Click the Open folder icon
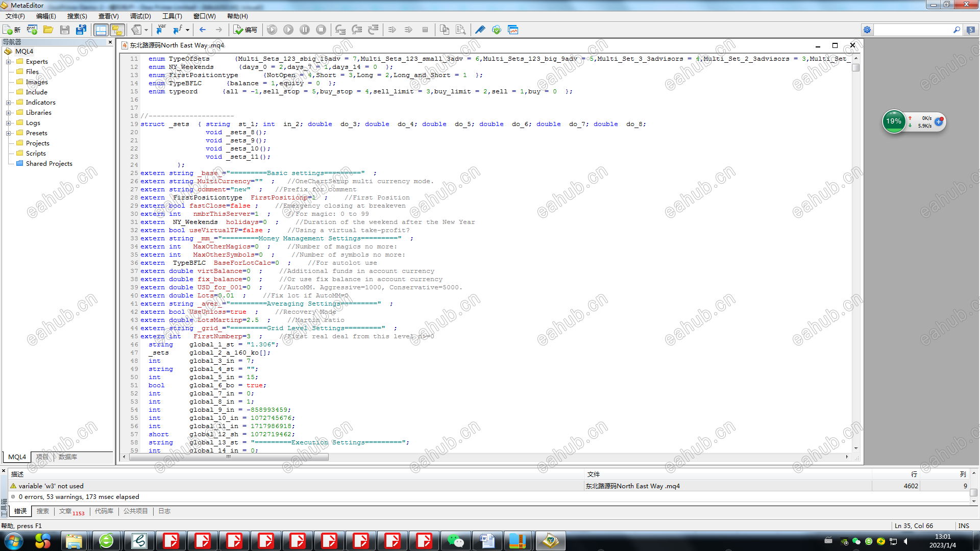Screen dimensions: 980x551 [48, 30]
